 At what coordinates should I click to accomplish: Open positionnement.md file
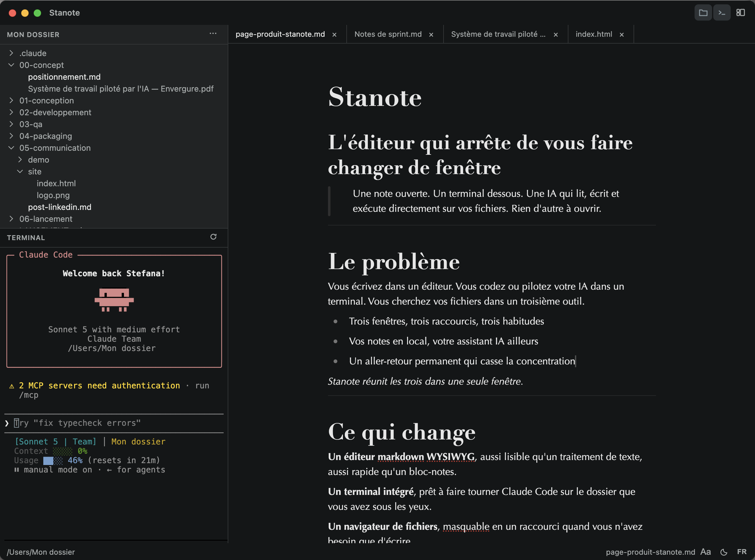point(64,77)
